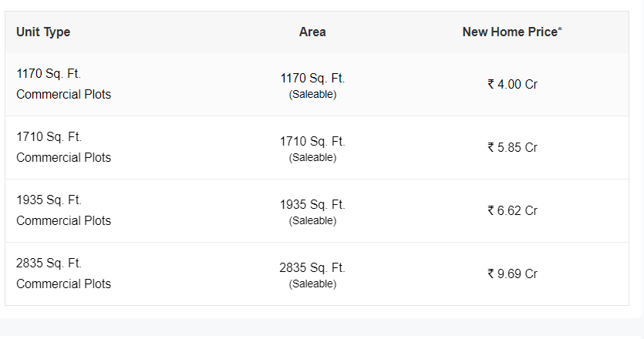Select the 2835 Sq. Ft. Commercial Plots unit
Viewport: 644px width, 339px height.
point(64,274)
